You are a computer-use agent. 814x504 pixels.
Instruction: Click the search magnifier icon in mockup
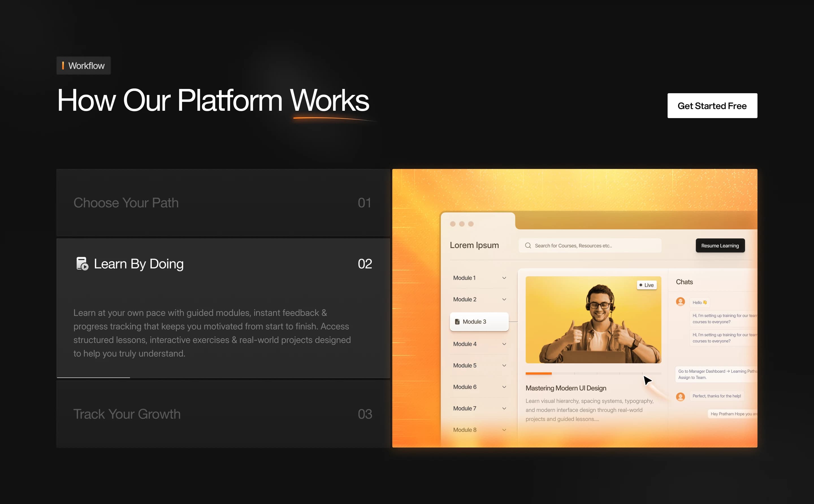[528, 246]
